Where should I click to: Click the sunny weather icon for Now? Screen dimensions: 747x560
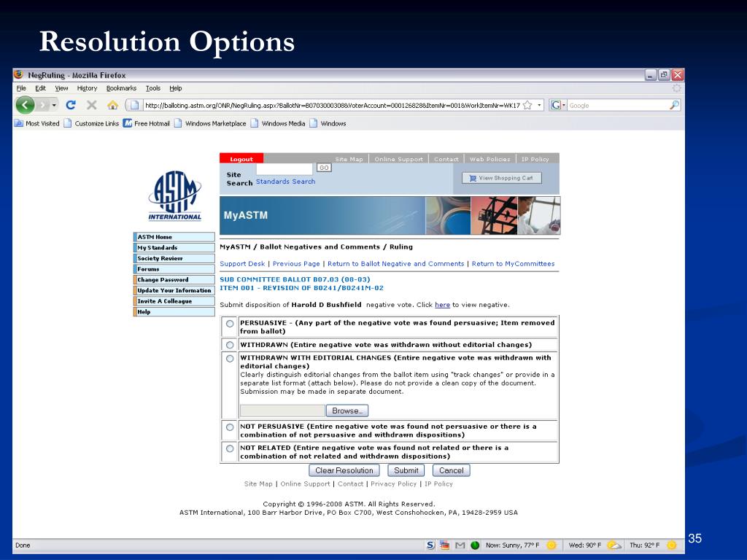pyautogui.click(x=551, y=545)
